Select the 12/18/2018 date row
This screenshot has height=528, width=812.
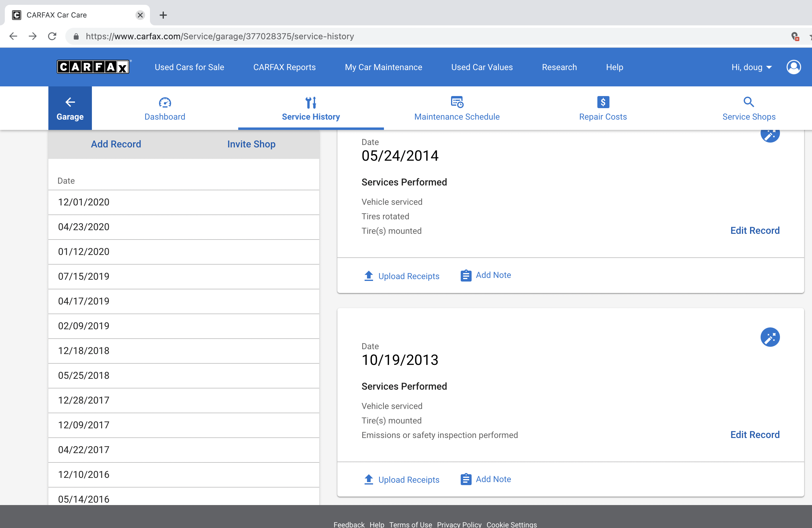(x=184, y=351)
